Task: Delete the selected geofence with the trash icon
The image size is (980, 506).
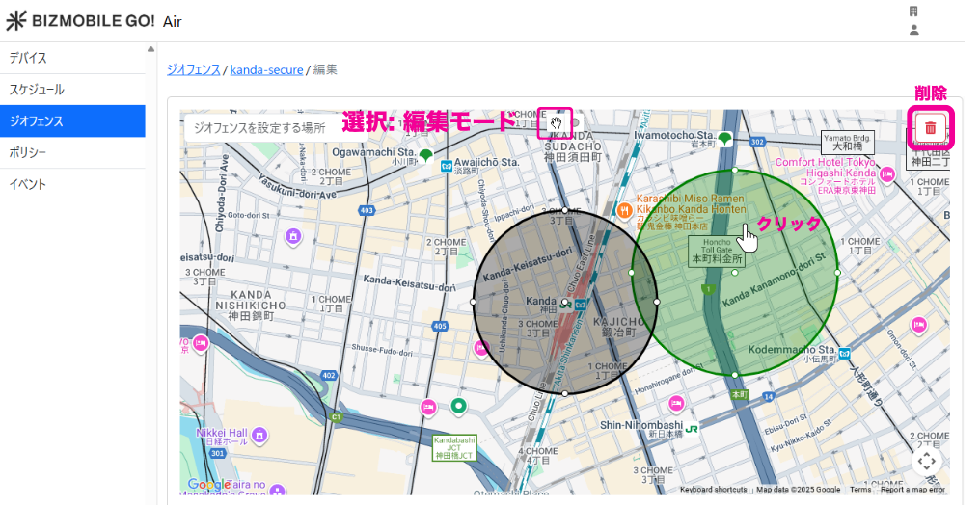Action: pos(930,127)
